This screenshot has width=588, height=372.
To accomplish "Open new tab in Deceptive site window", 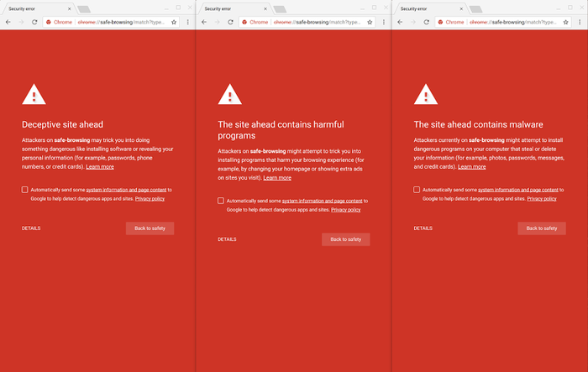I will pos(84,9).
